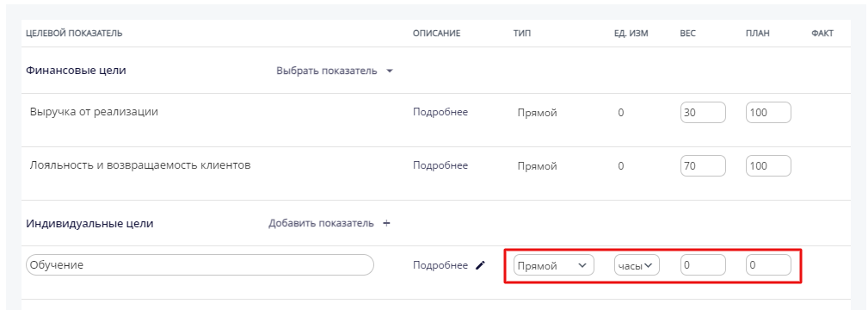868x310 pixels.
Task: Open Подробнее for the Обучение row
Action: coord(440,265)
